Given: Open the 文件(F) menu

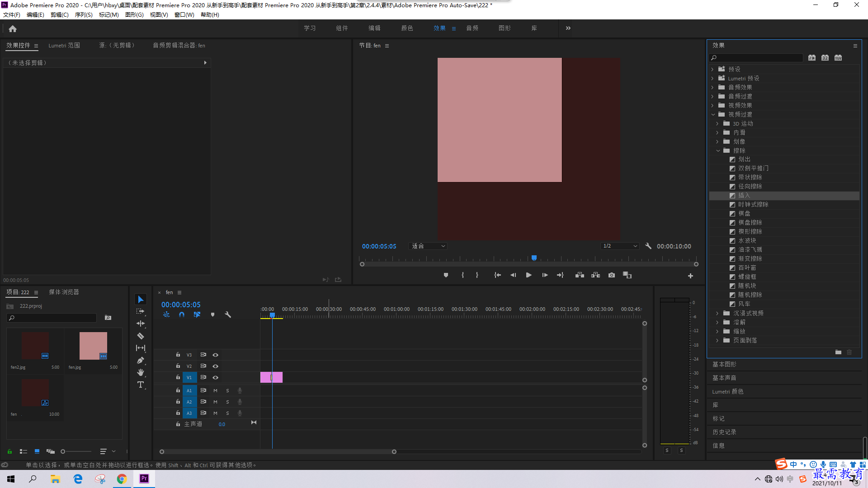Looking at the screenshot, I should (12, 15).
